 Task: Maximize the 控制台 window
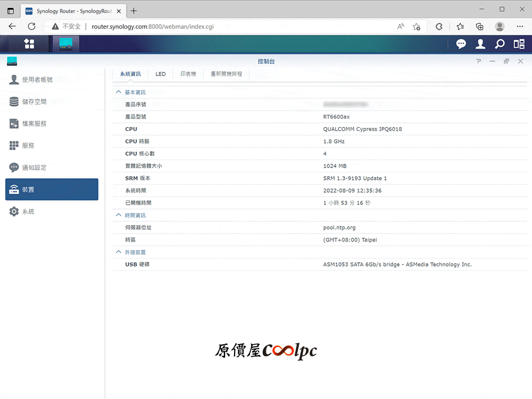506,61
